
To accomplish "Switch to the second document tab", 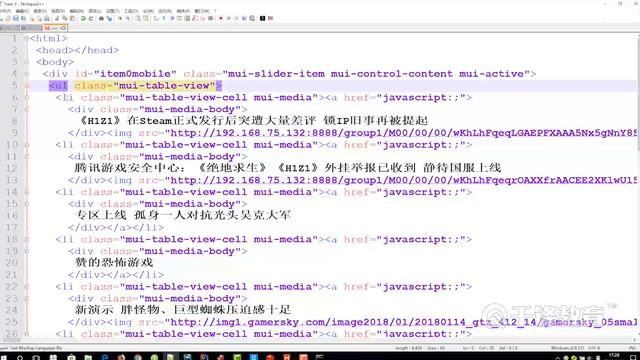I will pyautogui.click(x=31, y=28).
